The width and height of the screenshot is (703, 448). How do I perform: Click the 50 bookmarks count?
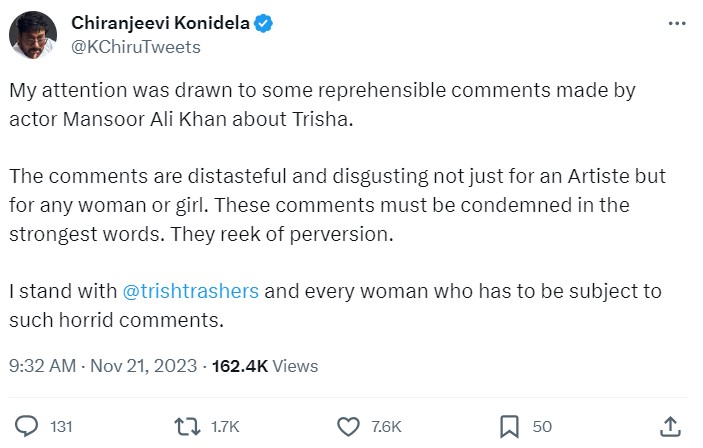pos(543,427)
